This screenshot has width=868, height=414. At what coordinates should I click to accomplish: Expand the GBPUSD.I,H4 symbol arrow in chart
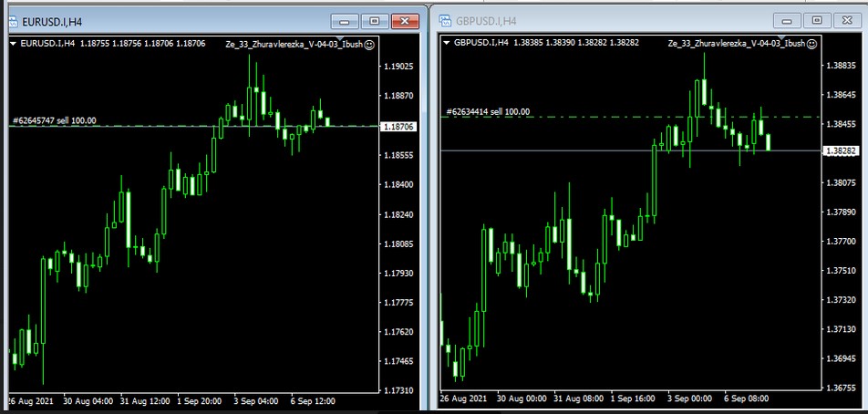tap(446, 43)
